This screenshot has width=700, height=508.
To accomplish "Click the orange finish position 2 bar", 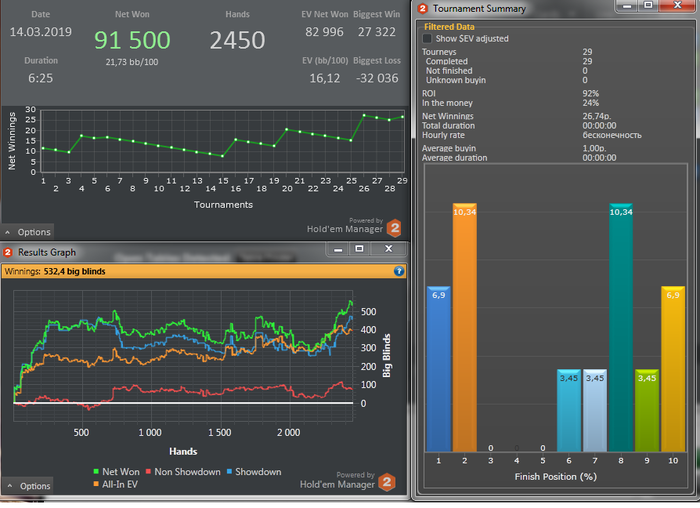I will point(464,327).
